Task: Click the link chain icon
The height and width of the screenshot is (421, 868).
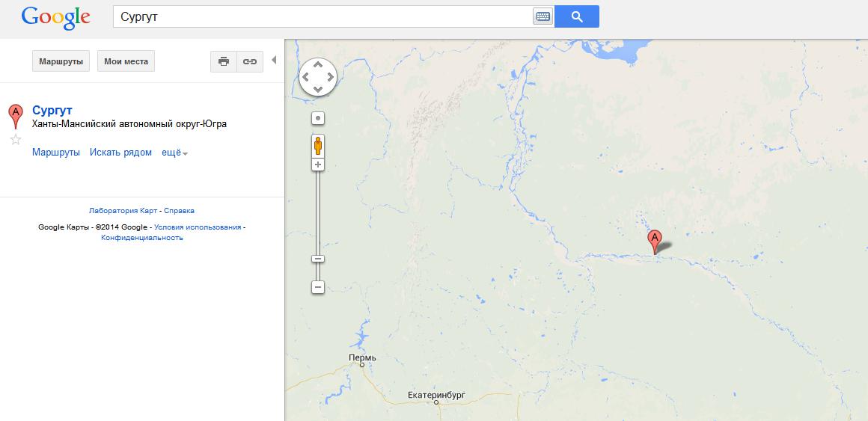Action: 250,61
